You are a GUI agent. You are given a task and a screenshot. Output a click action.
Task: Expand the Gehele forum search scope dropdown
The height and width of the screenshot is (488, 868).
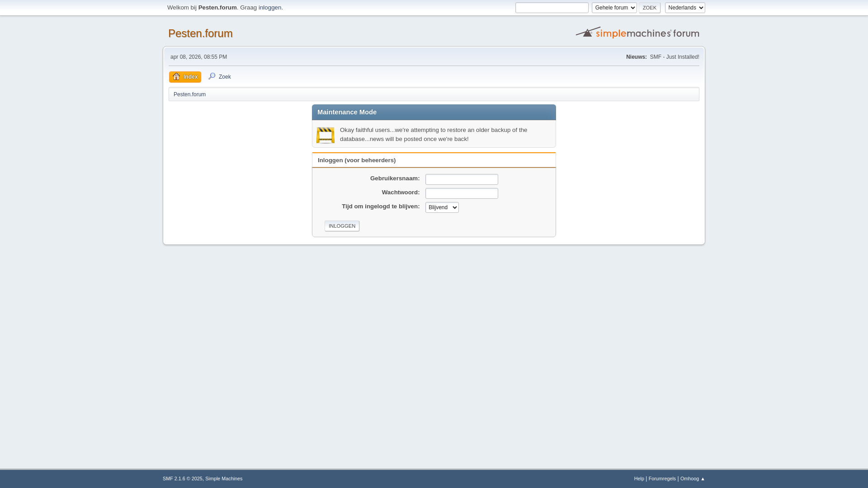(614, 8)
